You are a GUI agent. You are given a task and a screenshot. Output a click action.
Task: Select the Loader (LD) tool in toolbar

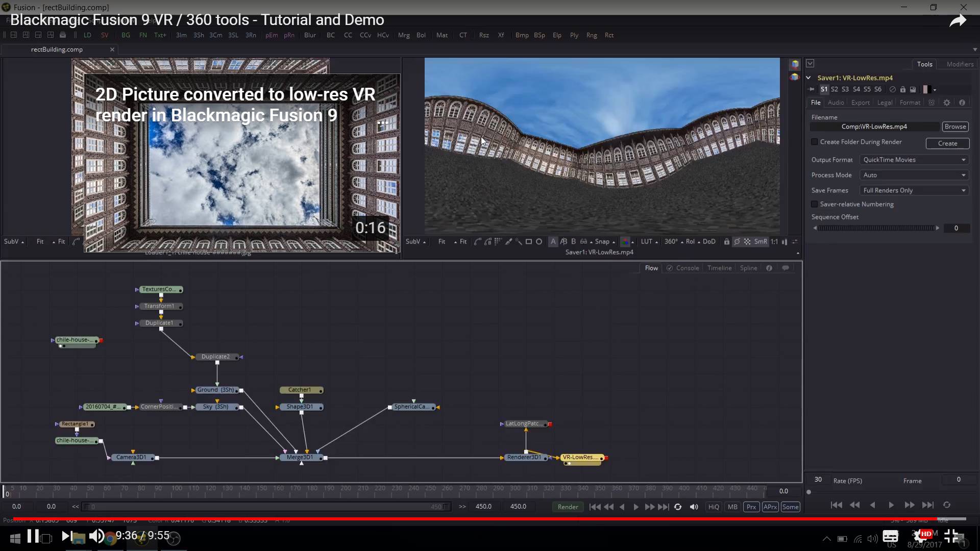pyautogui.click(x=87, y=35)
